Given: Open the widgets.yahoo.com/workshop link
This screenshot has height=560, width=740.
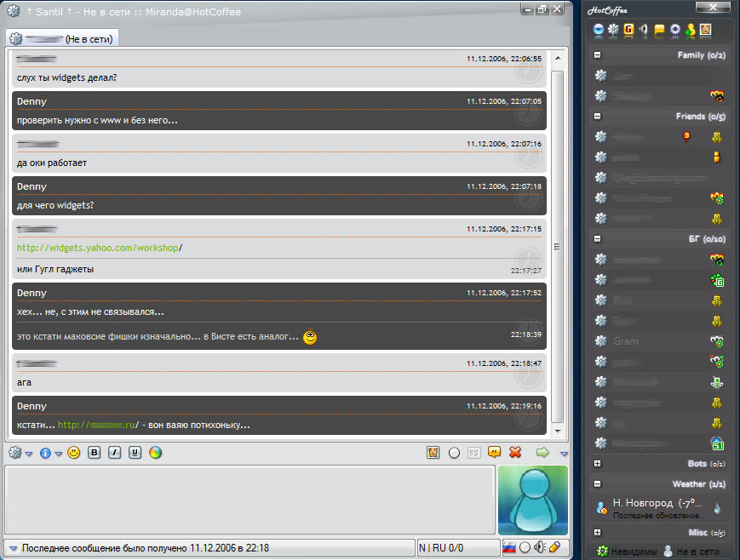Looking at the screenshot, I should pos(98,248).
